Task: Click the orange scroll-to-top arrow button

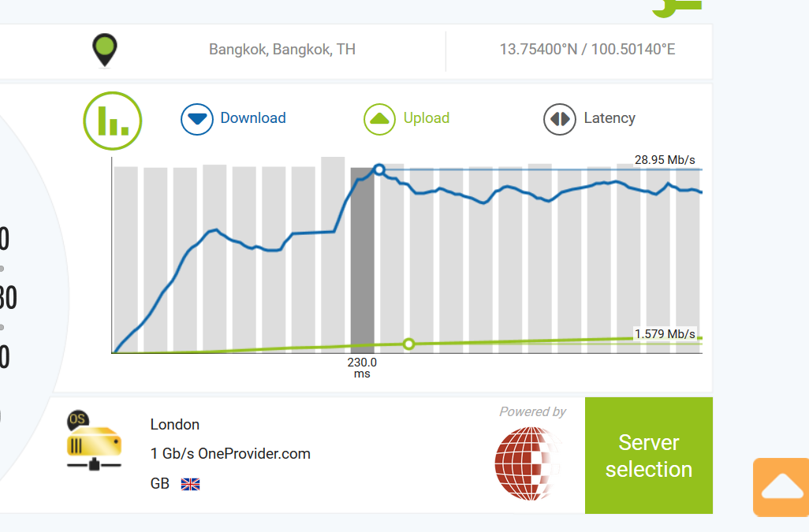Action: (781, 487)
